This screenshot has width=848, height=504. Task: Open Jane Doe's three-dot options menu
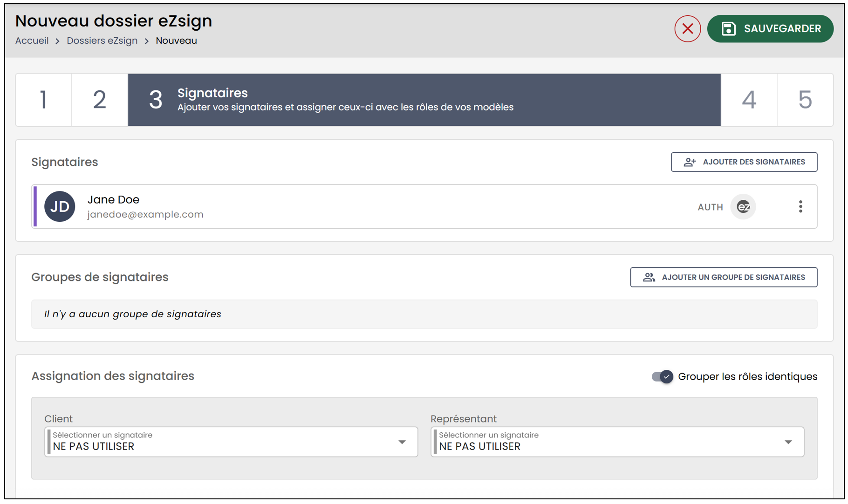(800, 207)
